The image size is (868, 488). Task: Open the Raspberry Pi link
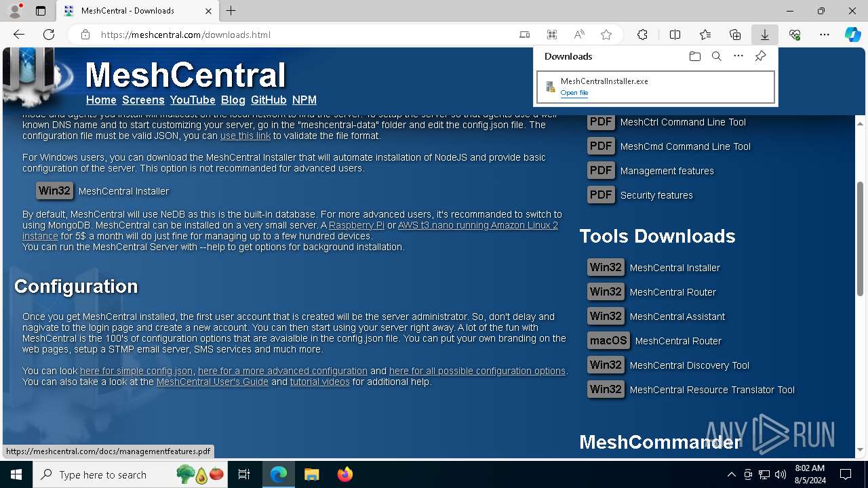tap(357, 225)
